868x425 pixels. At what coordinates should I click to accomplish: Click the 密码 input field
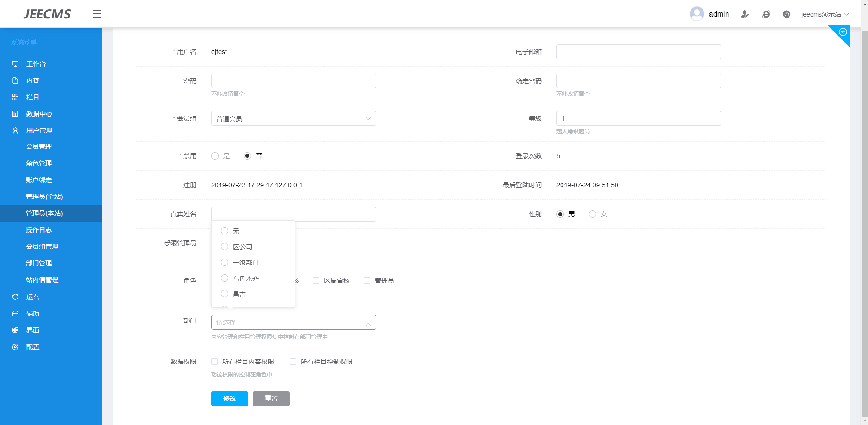(293, 81)
